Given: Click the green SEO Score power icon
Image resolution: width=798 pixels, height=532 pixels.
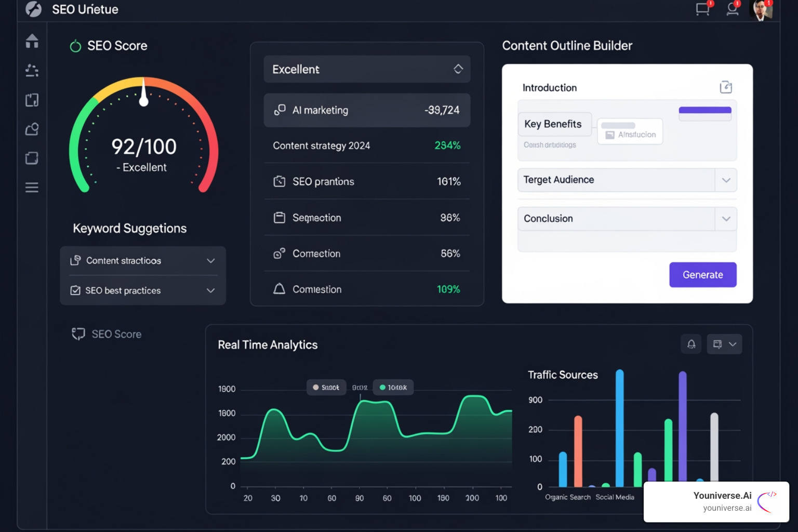Looking at the screenshot, I should [x=75, y=46].
